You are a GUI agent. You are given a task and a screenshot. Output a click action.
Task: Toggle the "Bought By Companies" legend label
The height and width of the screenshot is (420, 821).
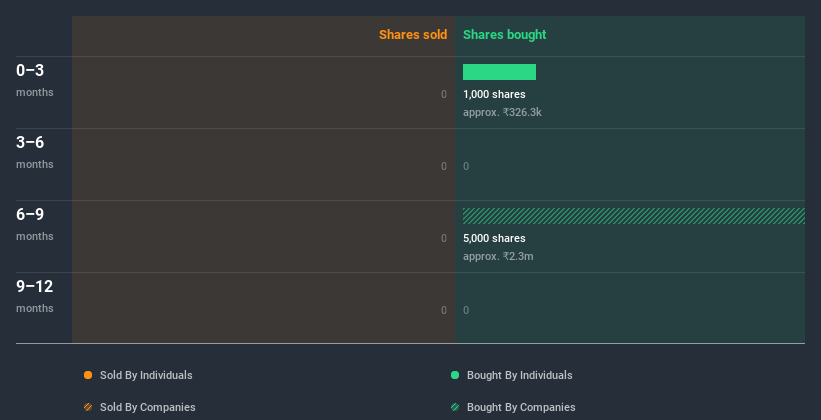click(521, 407)
